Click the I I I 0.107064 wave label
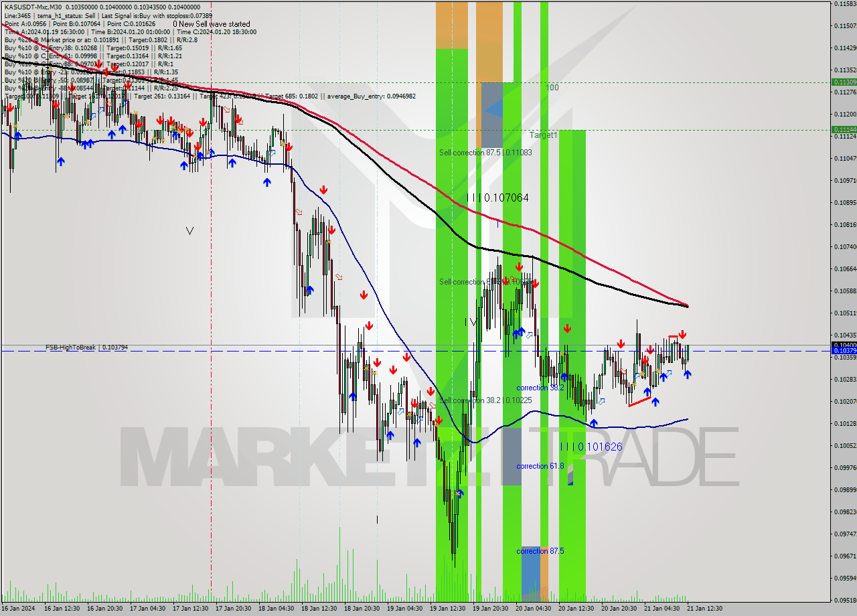Screen dimensions: 857x616 pyautogui.click(x=498, y=198)
